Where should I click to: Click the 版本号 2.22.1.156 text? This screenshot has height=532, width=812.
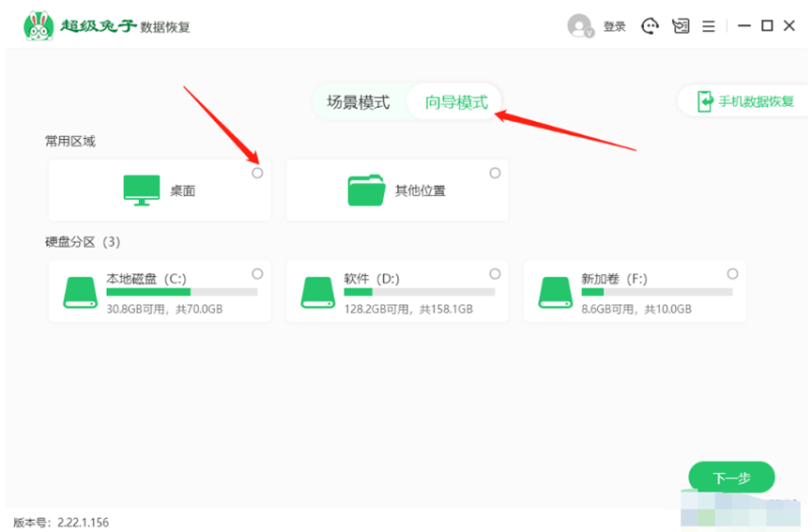point(61,523)
